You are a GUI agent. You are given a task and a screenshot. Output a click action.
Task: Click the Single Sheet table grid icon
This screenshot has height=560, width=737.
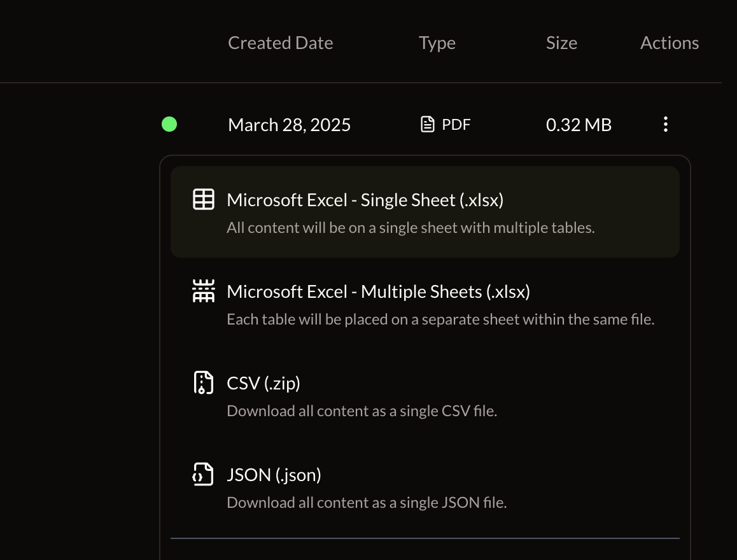point(204,200)
